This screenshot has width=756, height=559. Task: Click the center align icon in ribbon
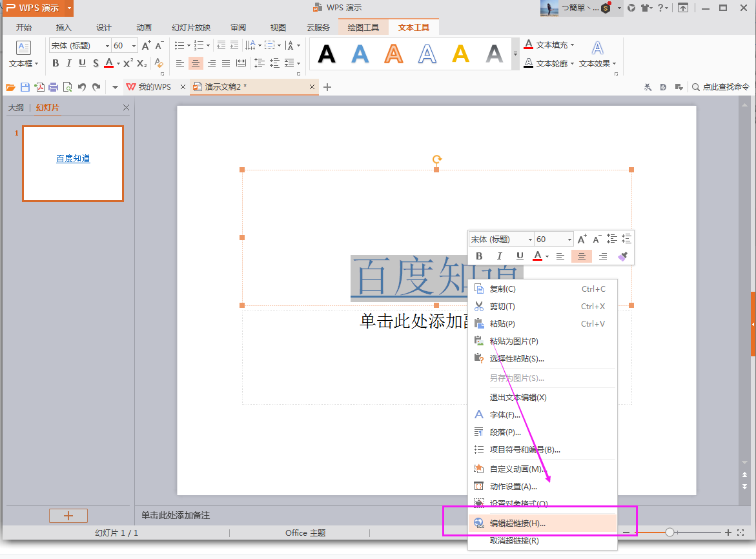point(195,63)
